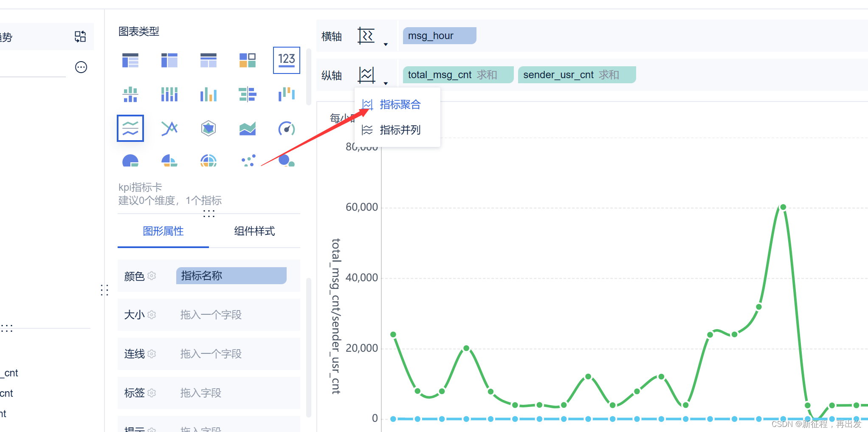Pick the table type with dark top banner row
This screenshot has width=868, height=432.
click(x=209, y=60)
